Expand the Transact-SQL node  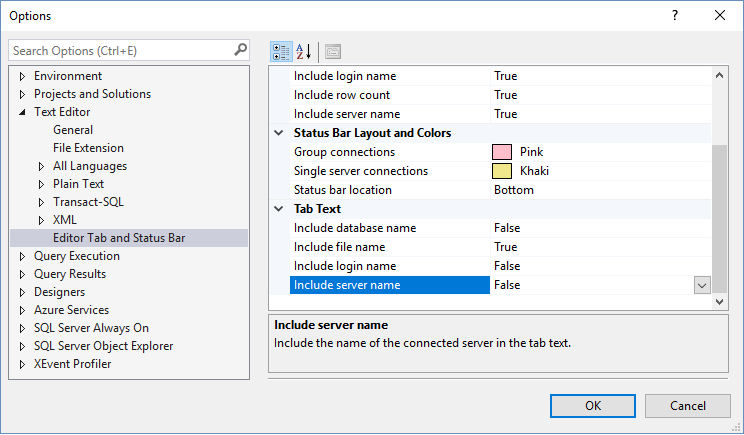(42, 202)
